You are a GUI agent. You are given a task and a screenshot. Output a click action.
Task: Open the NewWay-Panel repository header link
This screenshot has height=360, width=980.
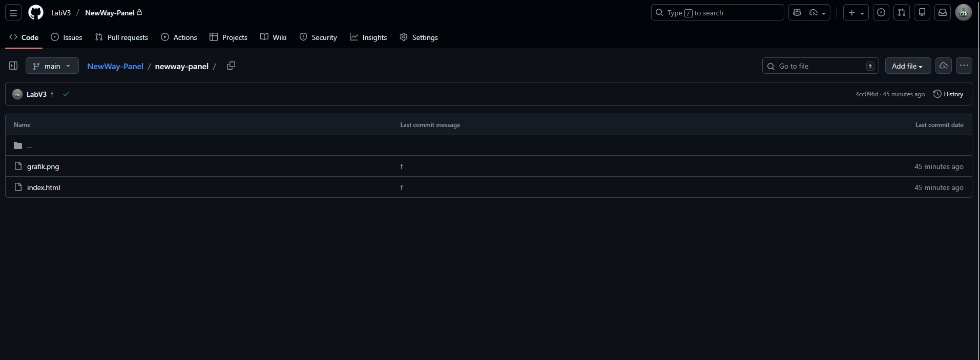(x=110, y=13)
